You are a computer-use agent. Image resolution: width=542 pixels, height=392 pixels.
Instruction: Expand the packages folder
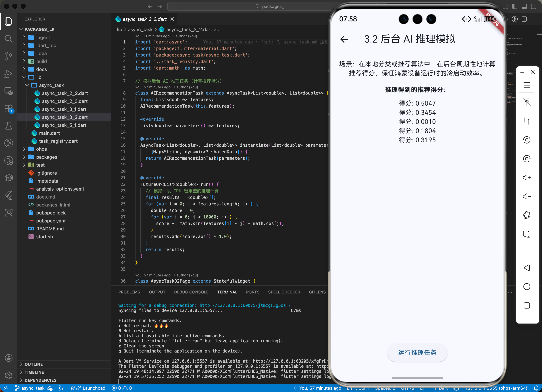point(47,157)
